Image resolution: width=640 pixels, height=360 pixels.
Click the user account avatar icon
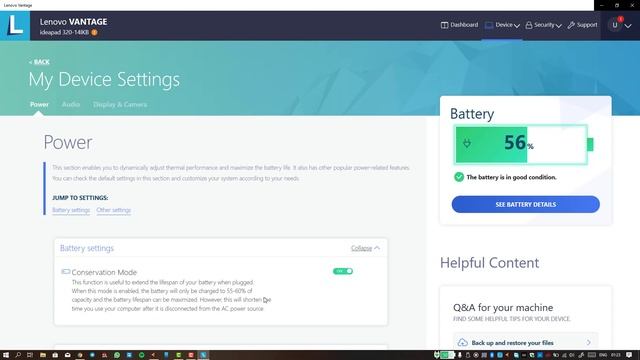(x=615, y=25)
